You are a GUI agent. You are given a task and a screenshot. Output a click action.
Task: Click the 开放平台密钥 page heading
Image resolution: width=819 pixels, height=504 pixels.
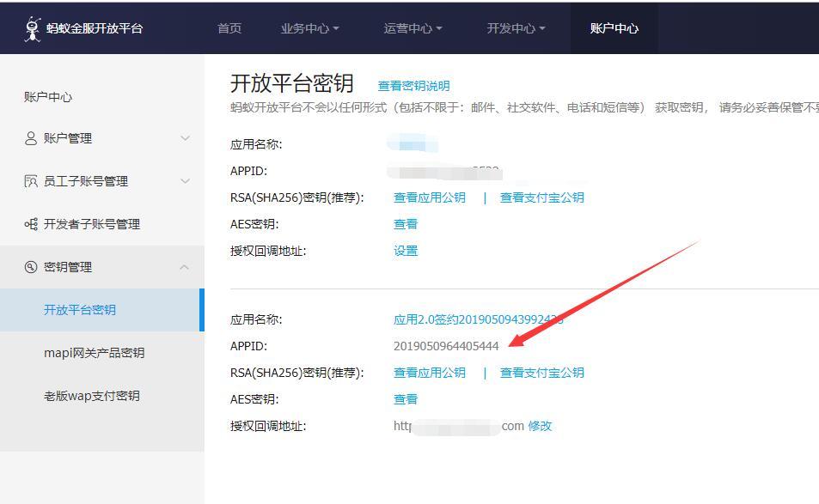(292, 83)
